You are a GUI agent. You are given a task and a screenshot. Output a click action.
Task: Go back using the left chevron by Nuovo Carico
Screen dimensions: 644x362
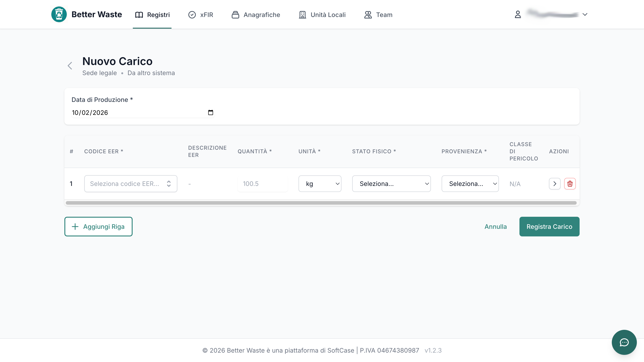pos(70,66)
